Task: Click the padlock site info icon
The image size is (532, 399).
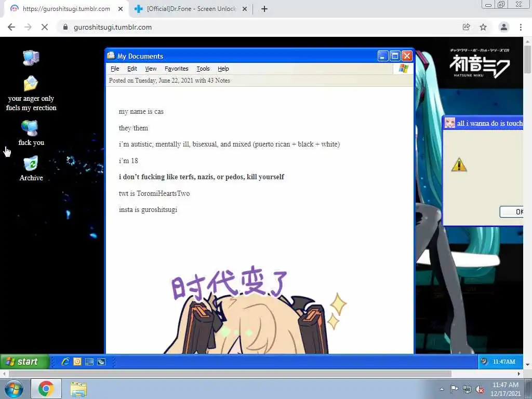Action: 65,27
